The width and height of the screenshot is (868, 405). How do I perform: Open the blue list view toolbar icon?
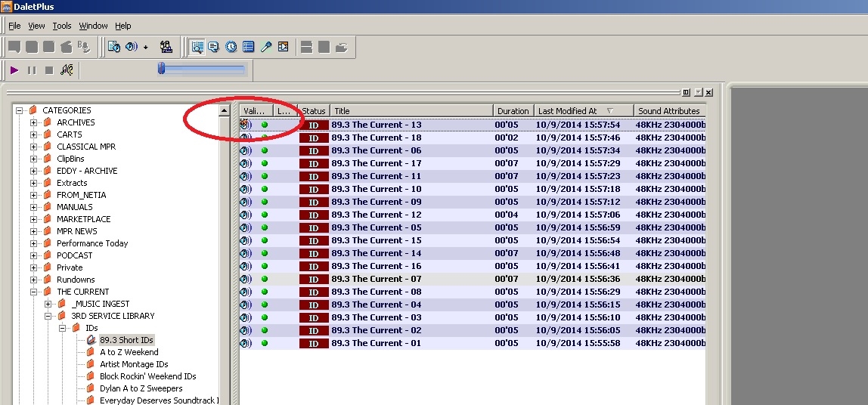pyautogui.click(x=249, y=47)
